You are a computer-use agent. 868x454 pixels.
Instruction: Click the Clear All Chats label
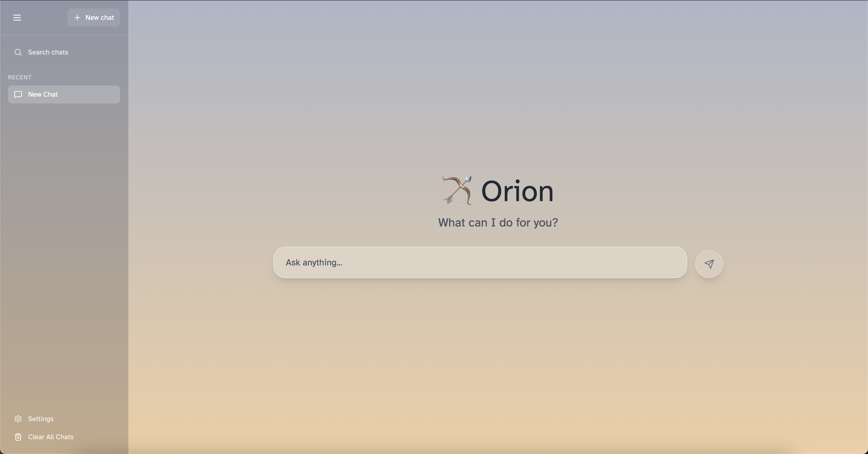click(50, 437)
